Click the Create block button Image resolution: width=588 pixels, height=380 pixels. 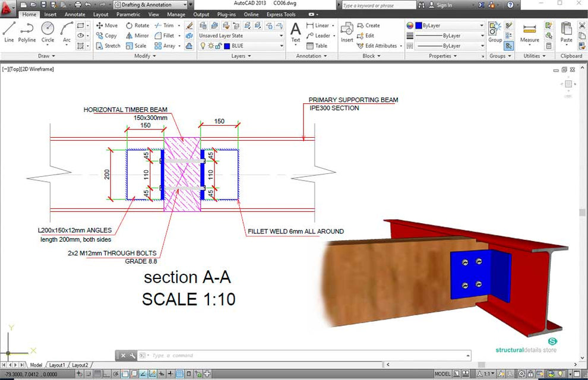point(369,26)
